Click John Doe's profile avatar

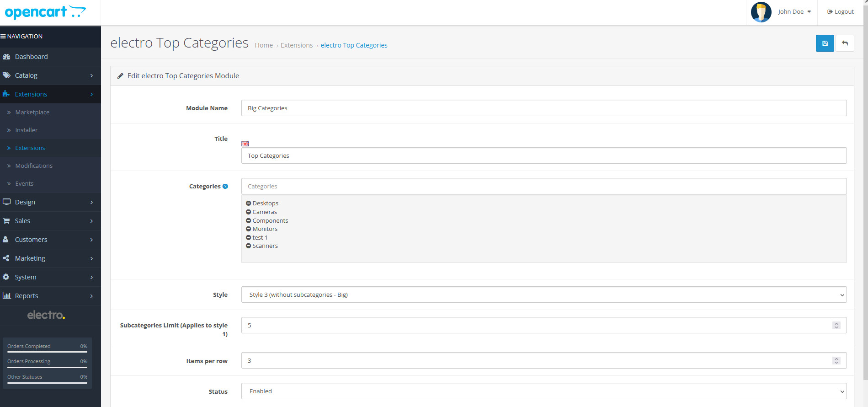761,12
